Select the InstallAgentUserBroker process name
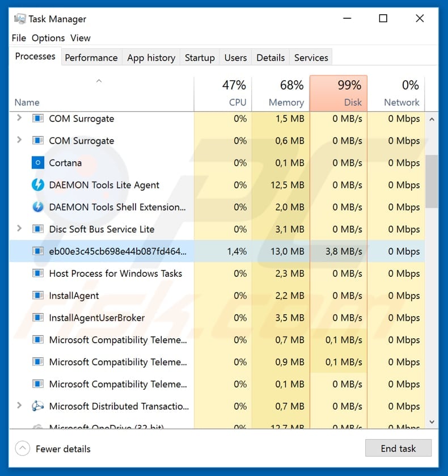This screenshot has height=476, width=448. point(97,318)
